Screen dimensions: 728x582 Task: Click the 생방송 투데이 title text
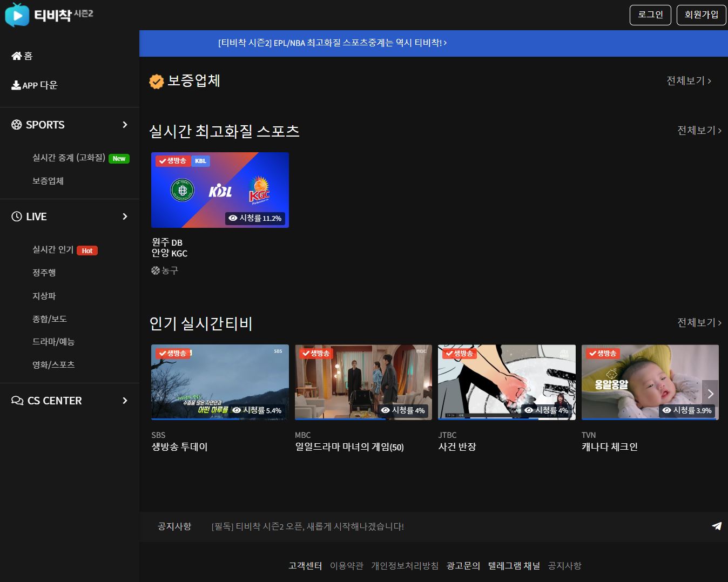[179, 447]
